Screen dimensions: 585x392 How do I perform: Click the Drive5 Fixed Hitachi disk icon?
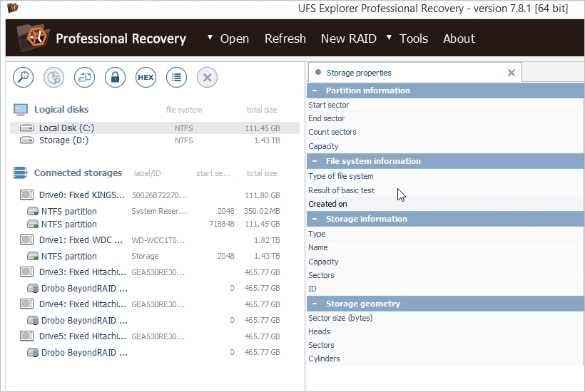click(26, 336)
